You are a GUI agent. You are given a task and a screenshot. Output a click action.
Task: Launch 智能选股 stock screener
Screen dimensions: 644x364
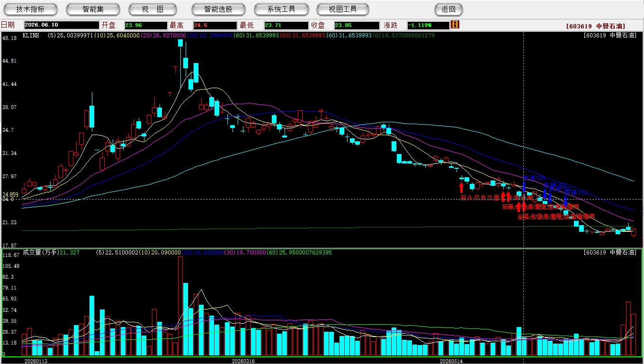pyautogui.click(x=218, y=9)
